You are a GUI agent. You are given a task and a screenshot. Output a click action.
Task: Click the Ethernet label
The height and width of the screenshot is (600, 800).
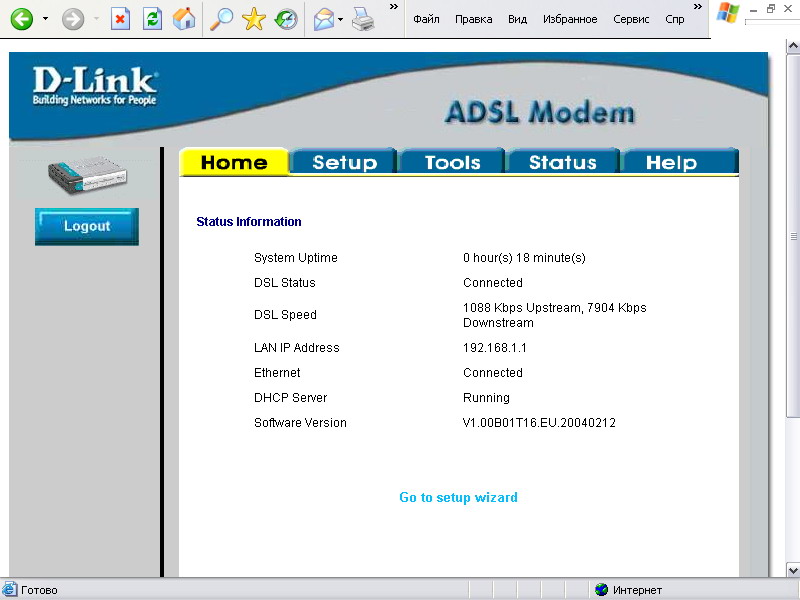[x=277, y=373]
